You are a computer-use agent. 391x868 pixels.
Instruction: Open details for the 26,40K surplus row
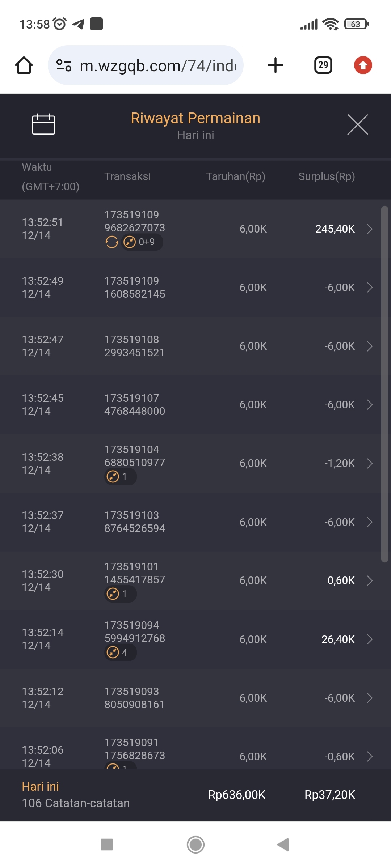[x=369, y=639]
